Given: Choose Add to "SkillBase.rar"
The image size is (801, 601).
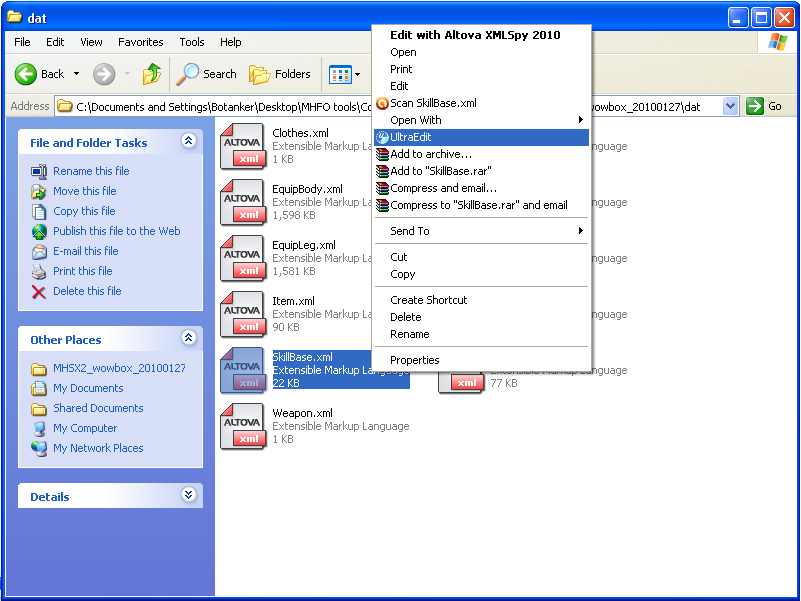Looking at the screenshot, I should point(481,171).
